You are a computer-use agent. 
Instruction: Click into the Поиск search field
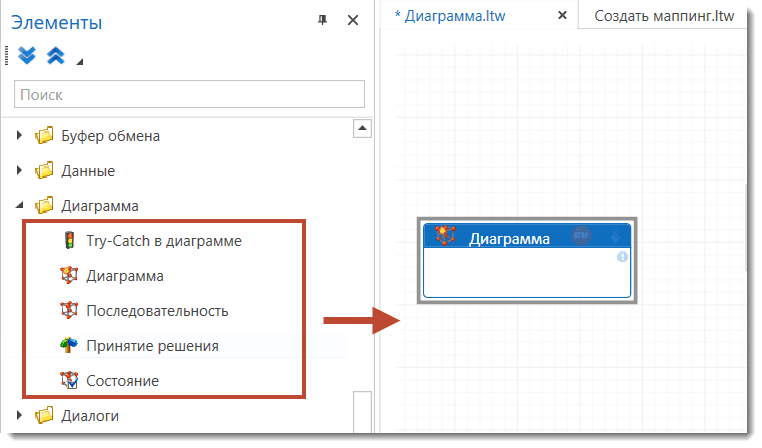189,95
